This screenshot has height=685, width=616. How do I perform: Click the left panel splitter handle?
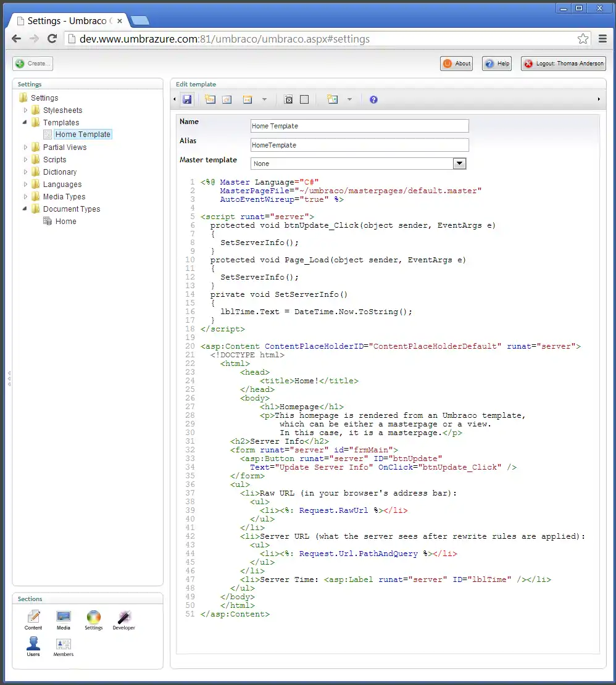coord(9,378)
